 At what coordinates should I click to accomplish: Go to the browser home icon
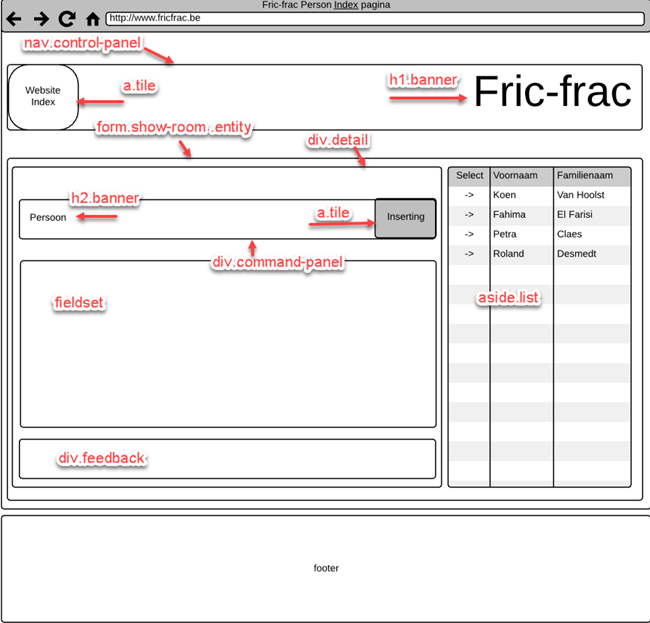tap(93, 19)
